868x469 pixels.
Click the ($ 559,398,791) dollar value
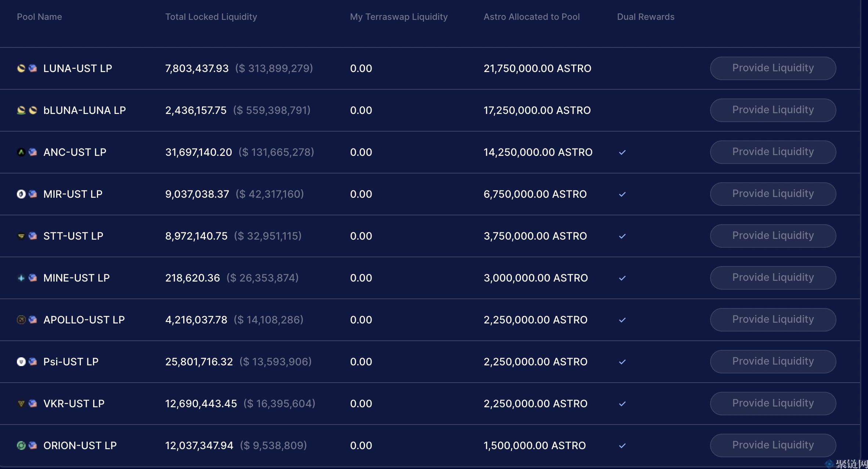pos(272,110)
